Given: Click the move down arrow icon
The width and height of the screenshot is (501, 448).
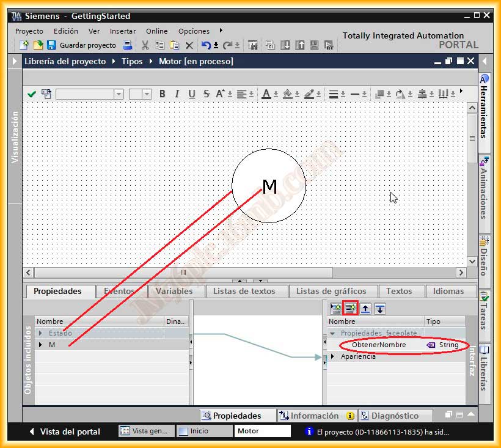Looking at the screenshot, I should click(x=380, y=309).
